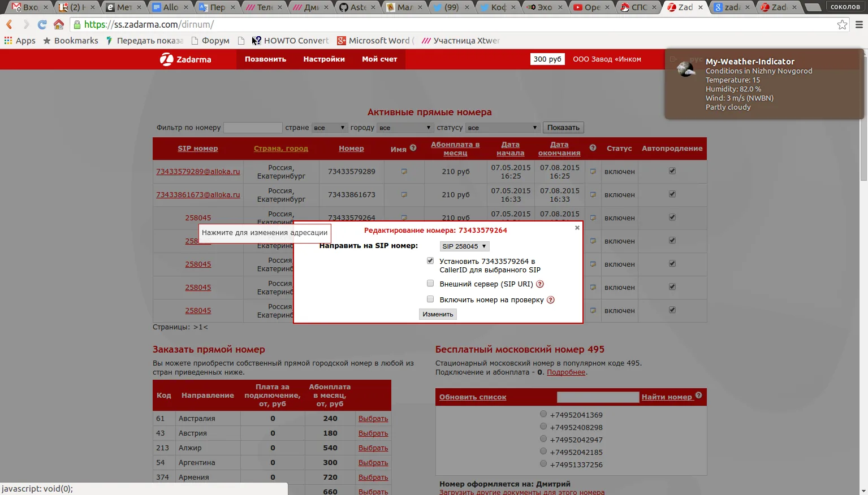
Task: Open browser home page icon
Action: coord(59,24)
